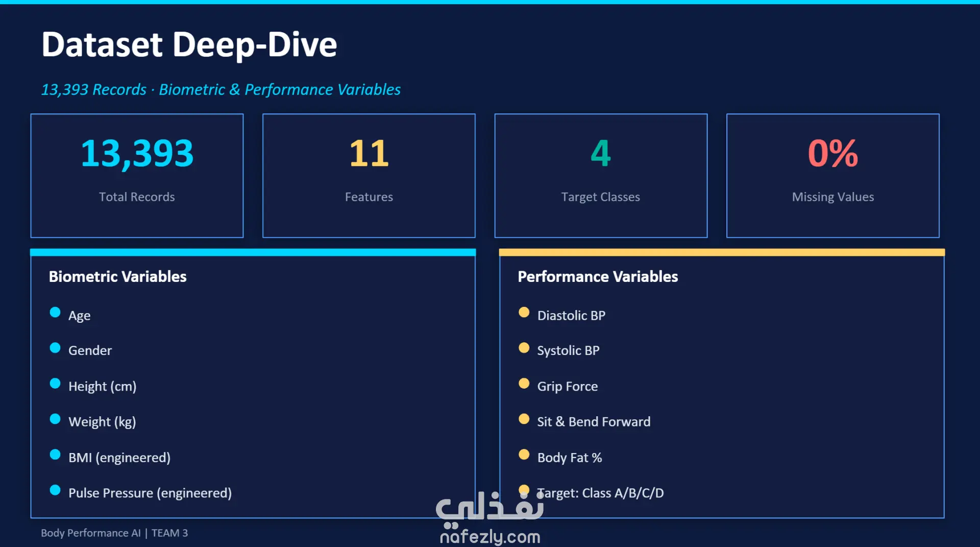Click the Diastolic BP entry
This screenshot has width=980, height=547.
(571, 315)
